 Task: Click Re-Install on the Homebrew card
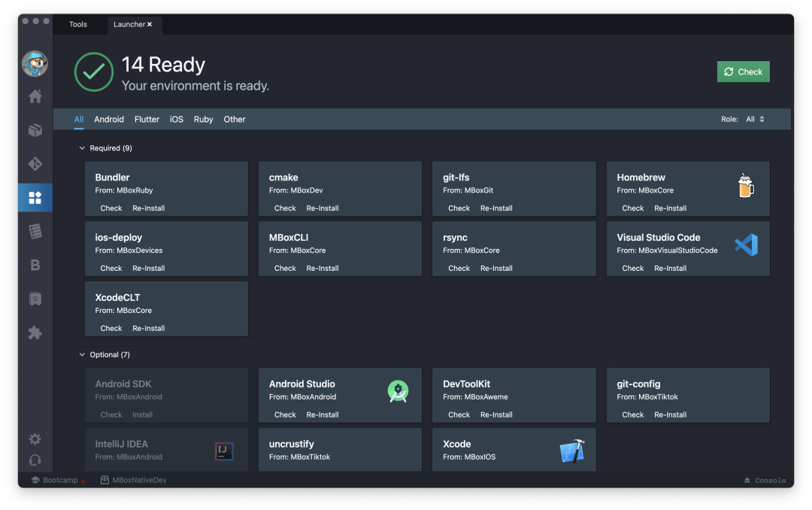pyautogui.click(x=671, y=208)
